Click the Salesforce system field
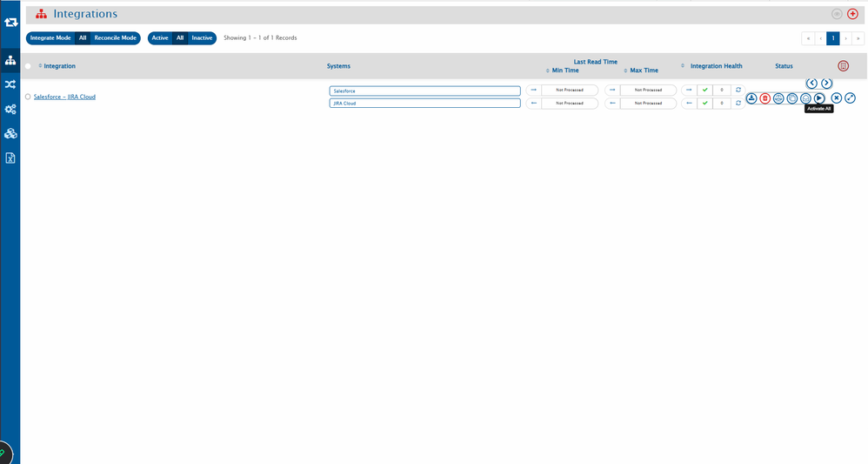 (424, 91)
